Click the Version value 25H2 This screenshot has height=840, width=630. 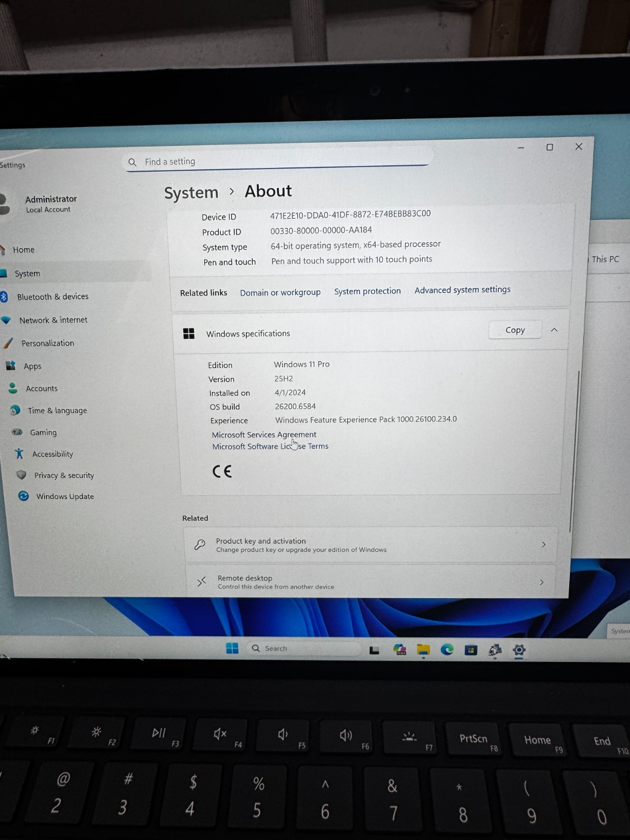pyautogui.click(x=283, y=379)
